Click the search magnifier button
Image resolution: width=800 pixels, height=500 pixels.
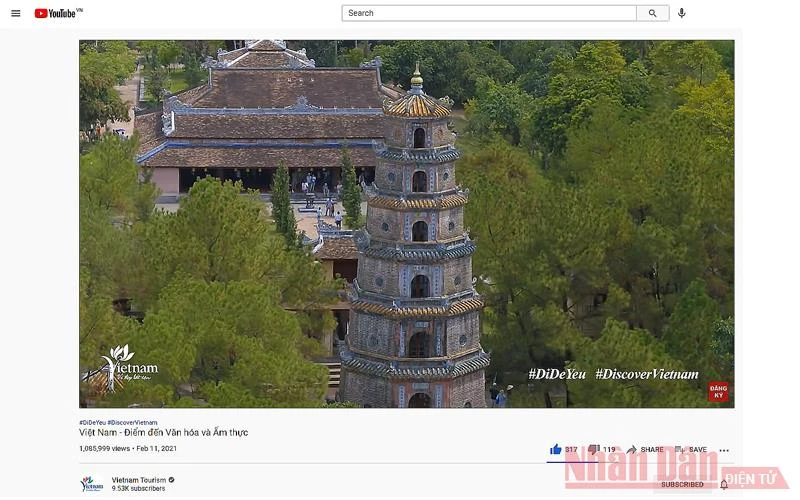(652, 13)
